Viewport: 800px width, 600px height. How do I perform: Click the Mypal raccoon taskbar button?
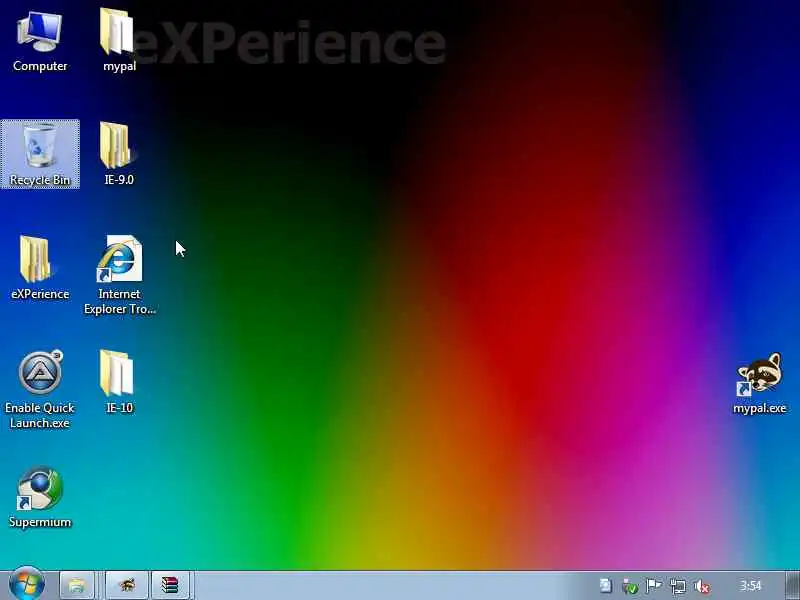[127, 585]
